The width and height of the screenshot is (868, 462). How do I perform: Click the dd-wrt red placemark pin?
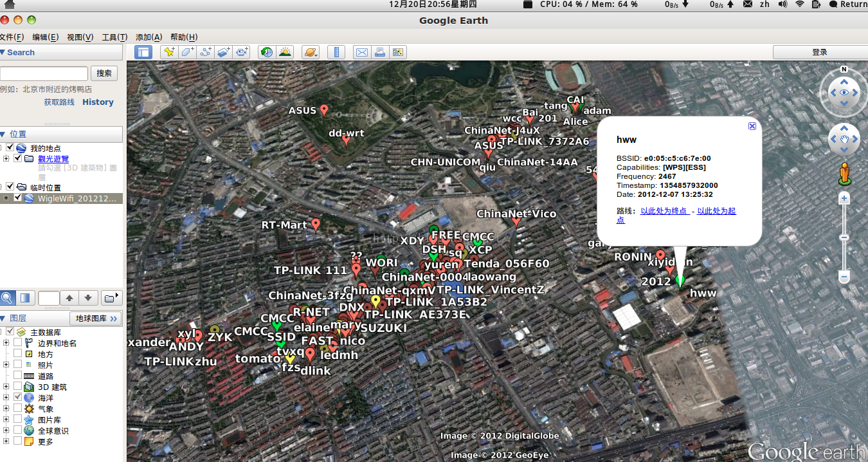tap(346, 141)
